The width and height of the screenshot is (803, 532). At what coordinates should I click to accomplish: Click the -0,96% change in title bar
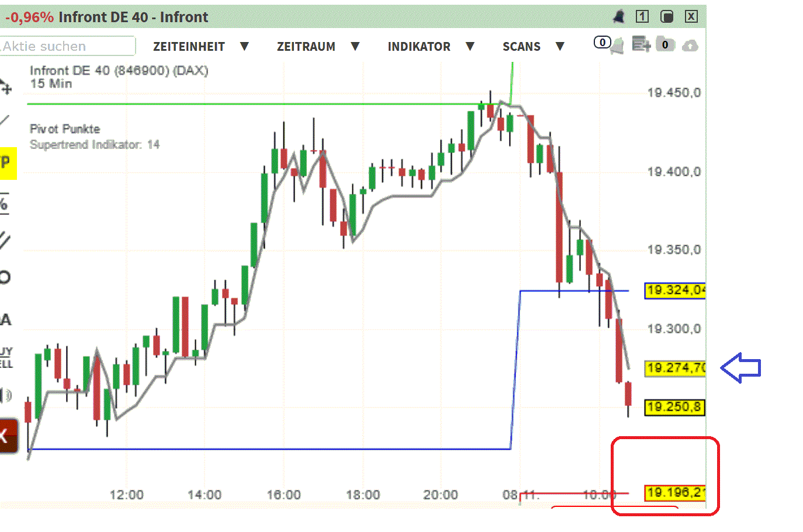click(30, 17)
